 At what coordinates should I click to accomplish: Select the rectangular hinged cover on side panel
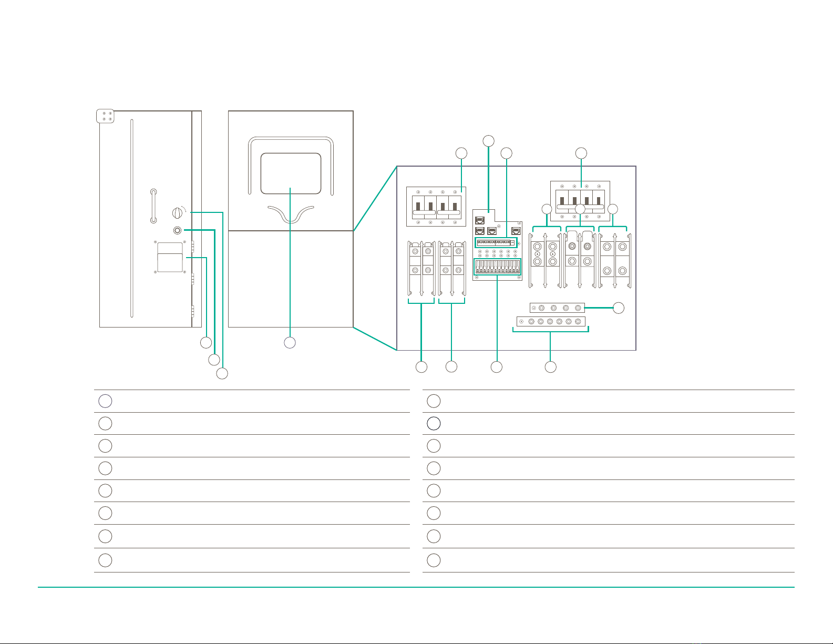[x=170, y=257]
